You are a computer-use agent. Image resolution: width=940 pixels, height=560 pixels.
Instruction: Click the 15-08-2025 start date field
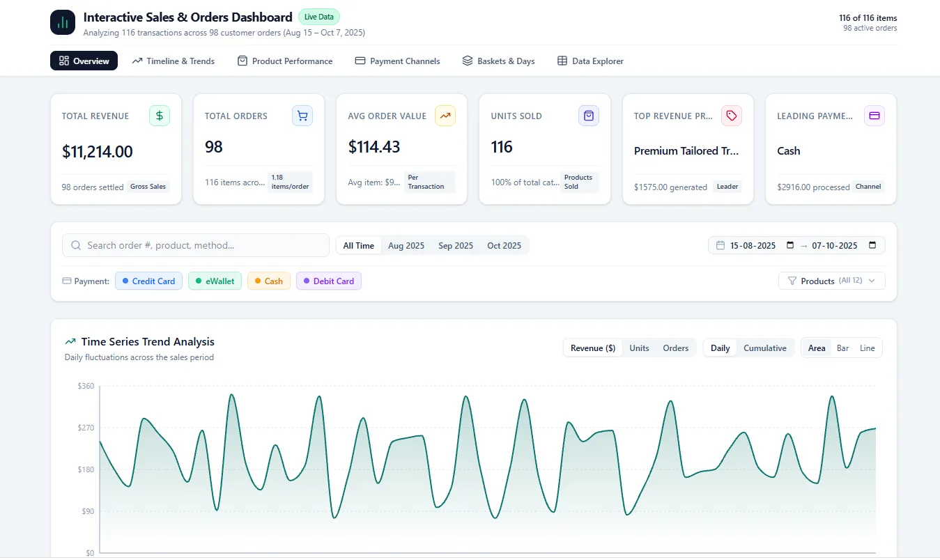pos(762,245)
